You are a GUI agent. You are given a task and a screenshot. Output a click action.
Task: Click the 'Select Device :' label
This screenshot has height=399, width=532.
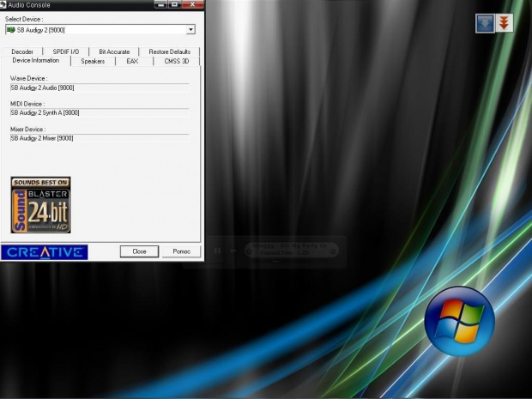24,19
